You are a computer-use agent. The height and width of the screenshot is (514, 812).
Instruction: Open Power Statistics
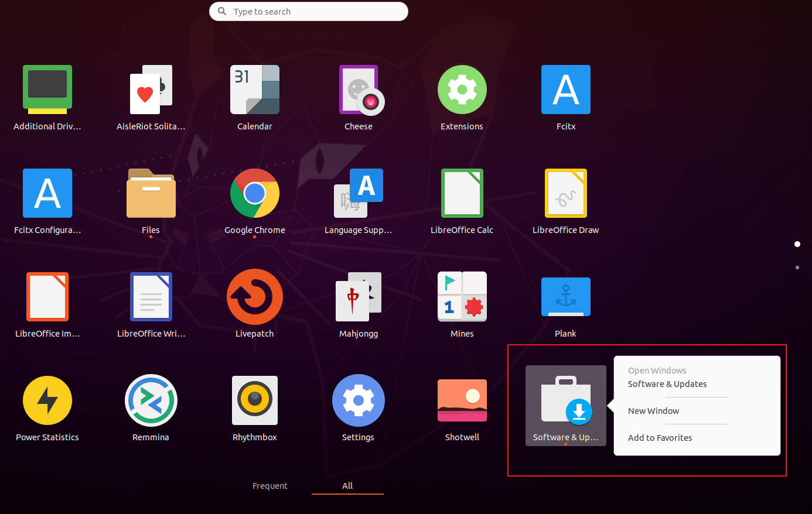tap(47, 400)
